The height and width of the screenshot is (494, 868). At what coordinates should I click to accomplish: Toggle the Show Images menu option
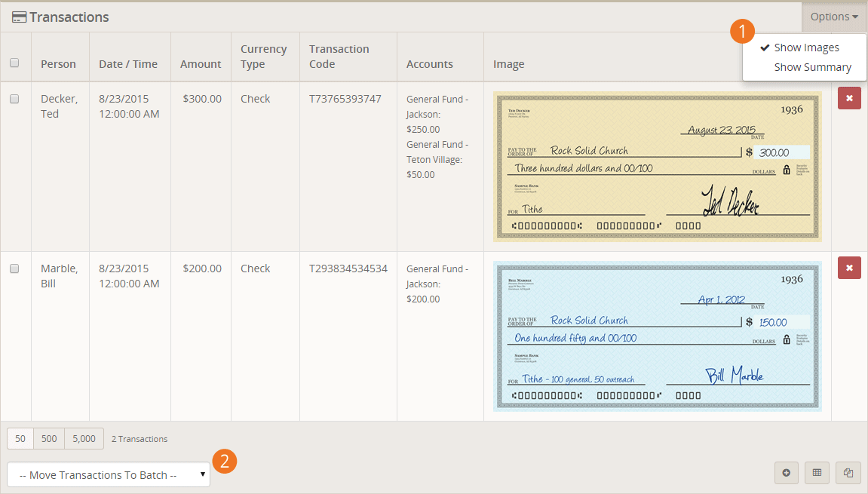point(805,48)
